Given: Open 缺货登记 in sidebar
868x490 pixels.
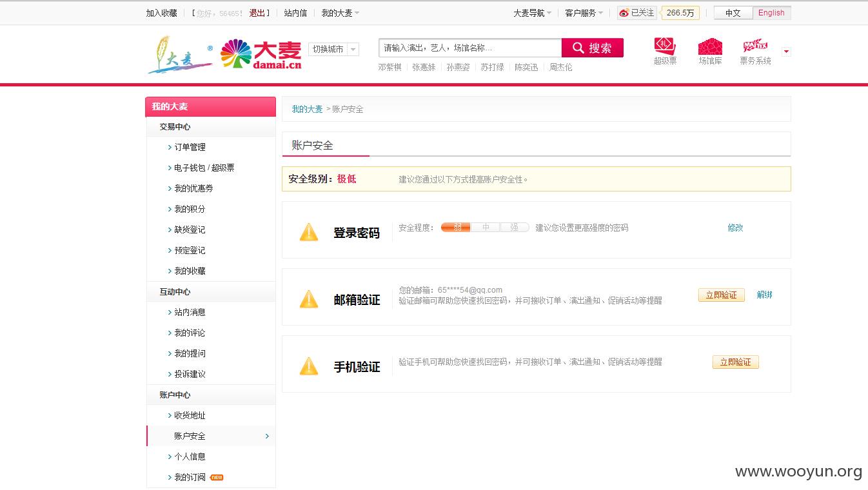Looking at the screenshot, I should pos(190,230).
